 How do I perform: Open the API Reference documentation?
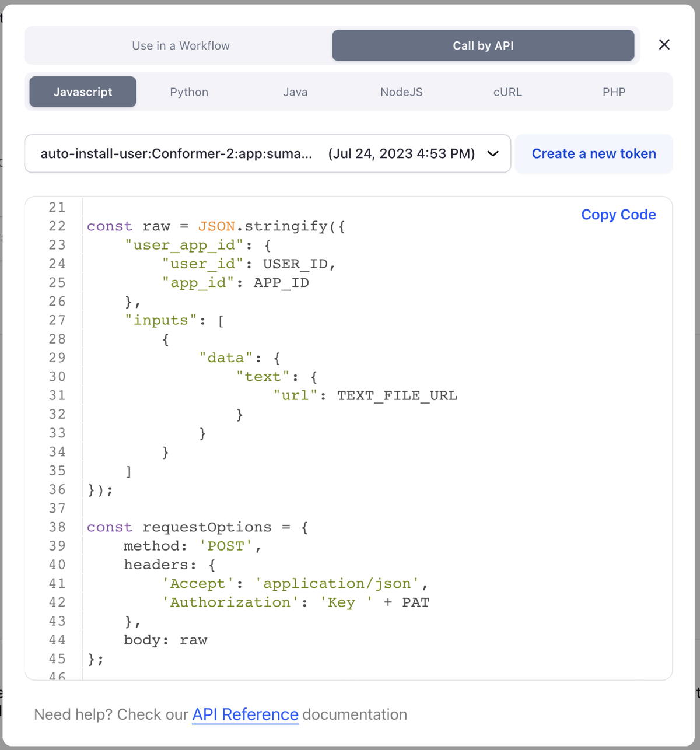click(x=245, y=714)
